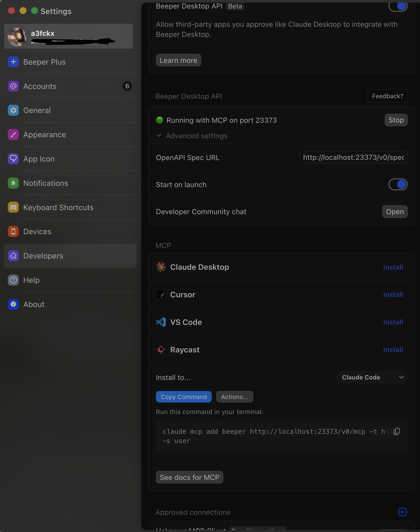Image resolution: width=420 pixels, height=532 pixels.
Task: Open the Claude Code install target dropdown
Action: (371, 377)
